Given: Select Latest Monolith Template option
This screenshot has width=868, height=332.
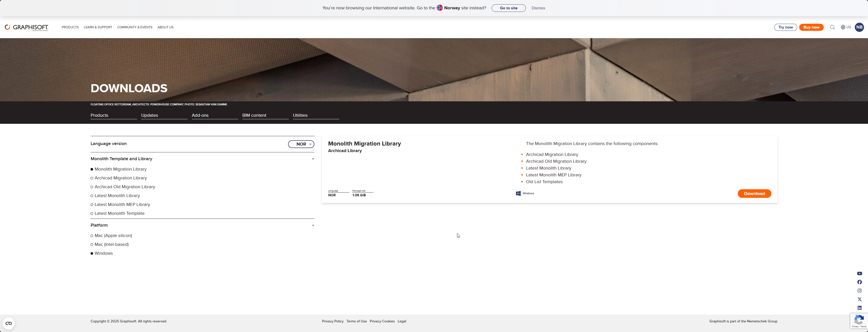Looking at the screenshot, I should (x=119, y=213).
